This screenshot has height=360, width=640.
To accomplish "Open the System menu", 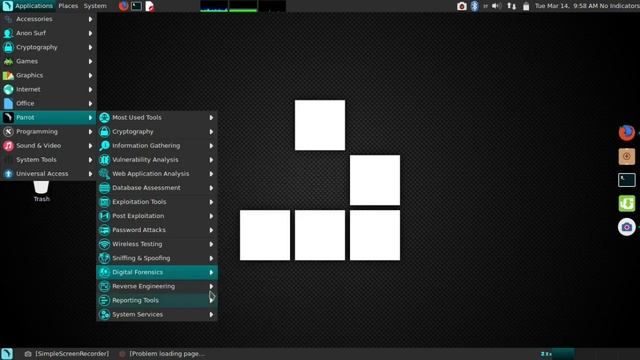I will [95, 6].
